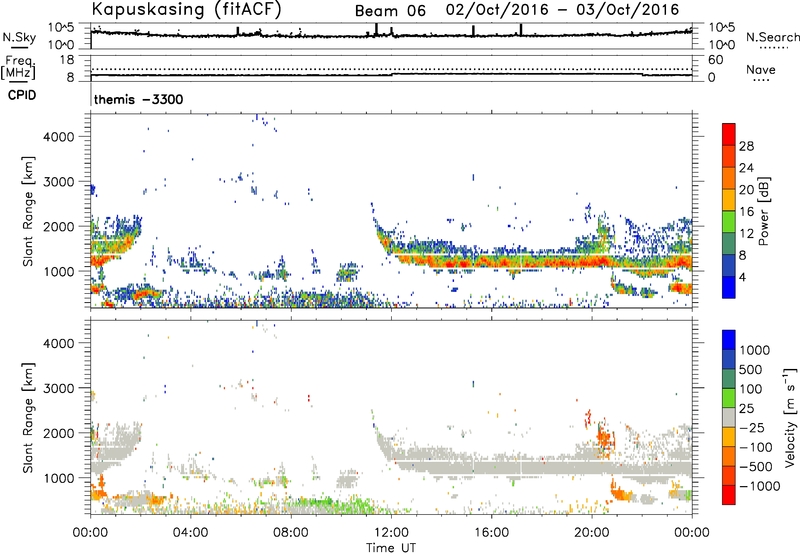The width and height of the screenshot is (800, 554).
Task: Click the '3000' tick on the velocity panel
Action: (58, 388)
